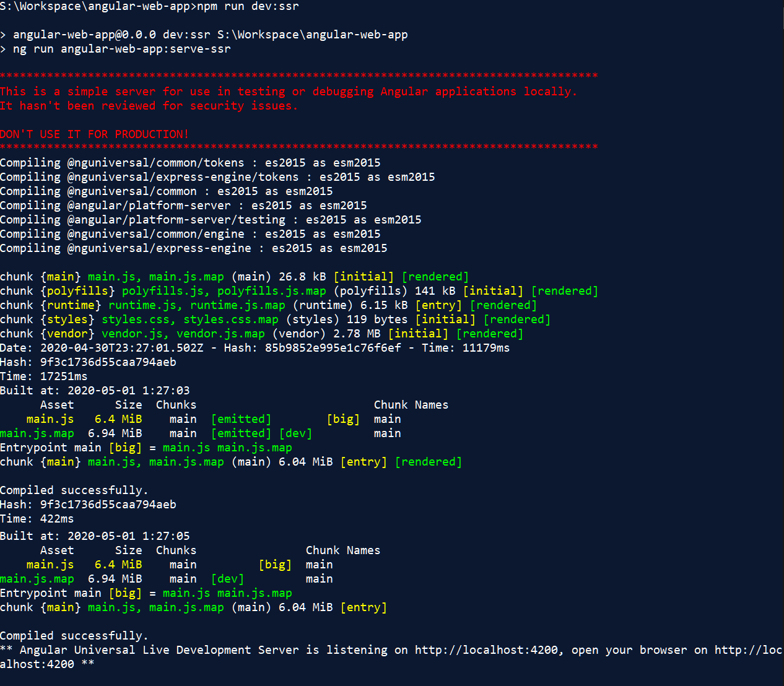The image size is (784, 686).
Task: Click the wrapped "alhost:4200 **" last line
Action: 47,664
